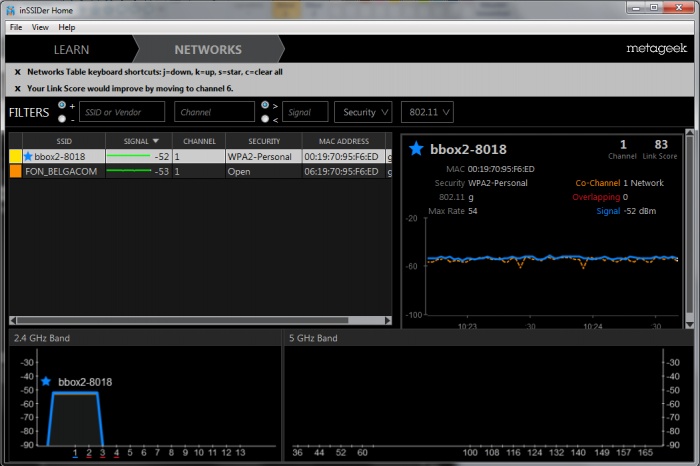Dismiss the Link Score channel 6 tip
The width and height of the screenshot is (700, 466).
point(17,88)
